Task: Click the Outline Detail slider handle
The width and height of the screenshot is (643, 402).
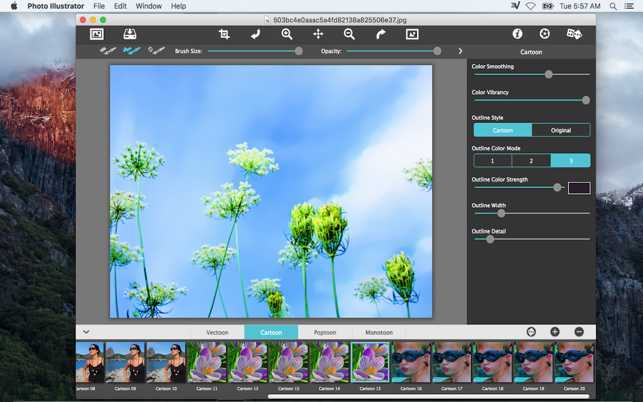Action: tap(490, 239)
